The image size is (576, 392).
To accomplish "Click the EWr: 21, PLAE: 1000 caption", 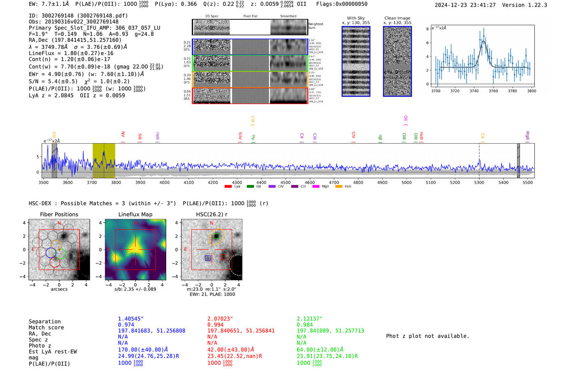I will (212, 295).
